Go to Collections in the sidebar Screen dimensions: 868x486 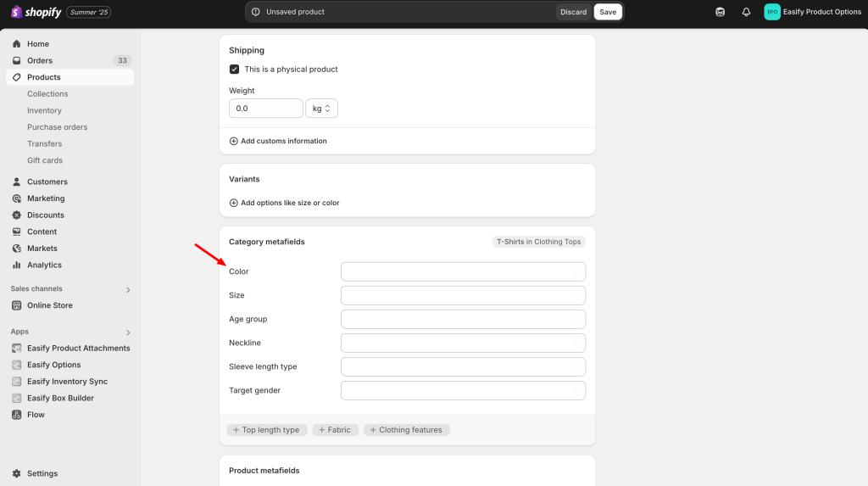[x=47, y=93]
